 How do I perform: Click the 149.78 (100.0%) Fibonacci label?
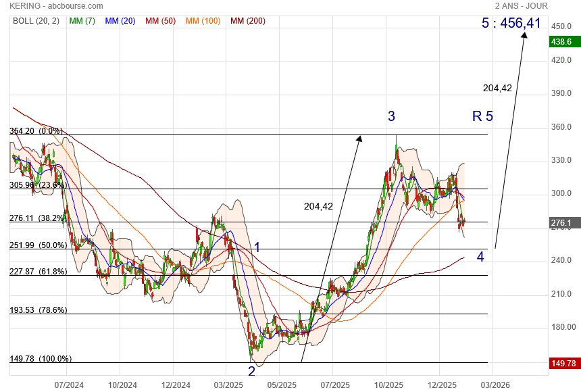41,359
